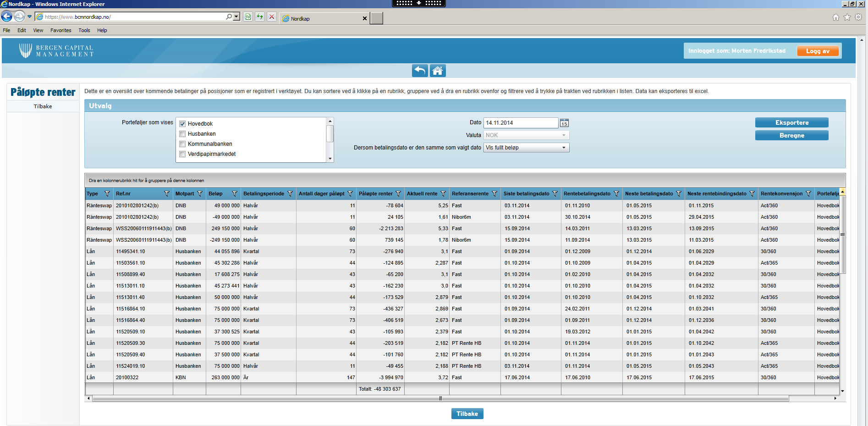This screenshot has width=868, height=426.
Task: Click the Eksportere button
Action: pyautogui.click(x=791, y=122)
